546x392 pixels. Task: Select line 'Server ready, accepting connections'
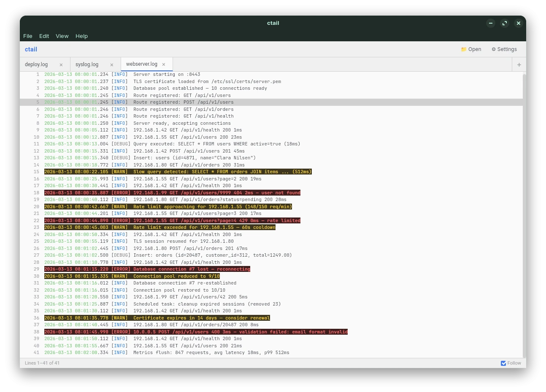tap(271, 123)
